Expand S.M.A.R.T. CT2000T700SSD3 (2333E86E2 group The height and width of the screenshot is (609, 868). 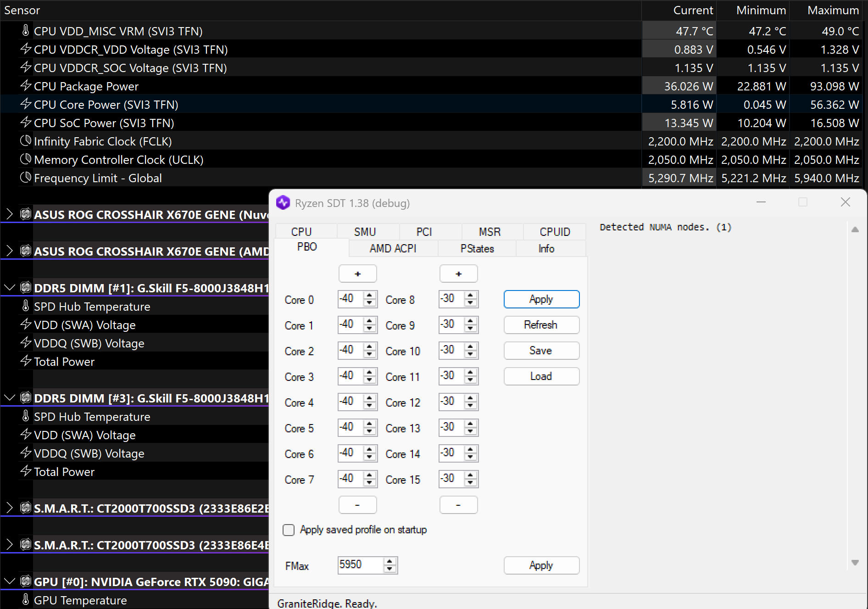pyautogui.click(x=9, y=508)
